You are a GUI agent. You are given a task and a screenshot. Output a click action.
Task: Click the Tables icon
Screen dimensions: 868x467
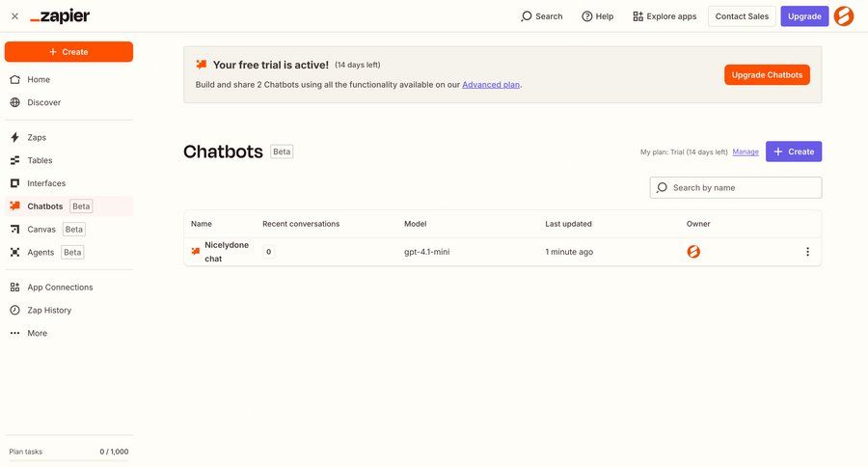[x=14, y=160]
